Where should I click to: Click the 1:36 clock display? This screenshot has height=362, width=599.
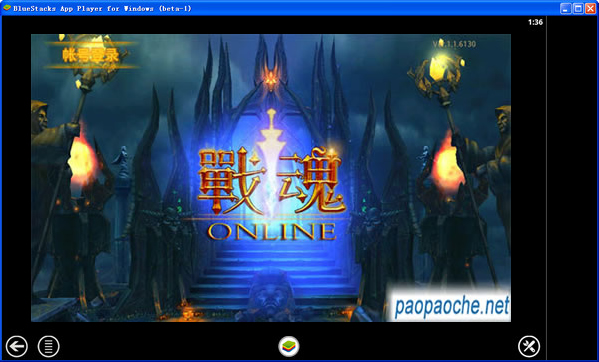535,22
